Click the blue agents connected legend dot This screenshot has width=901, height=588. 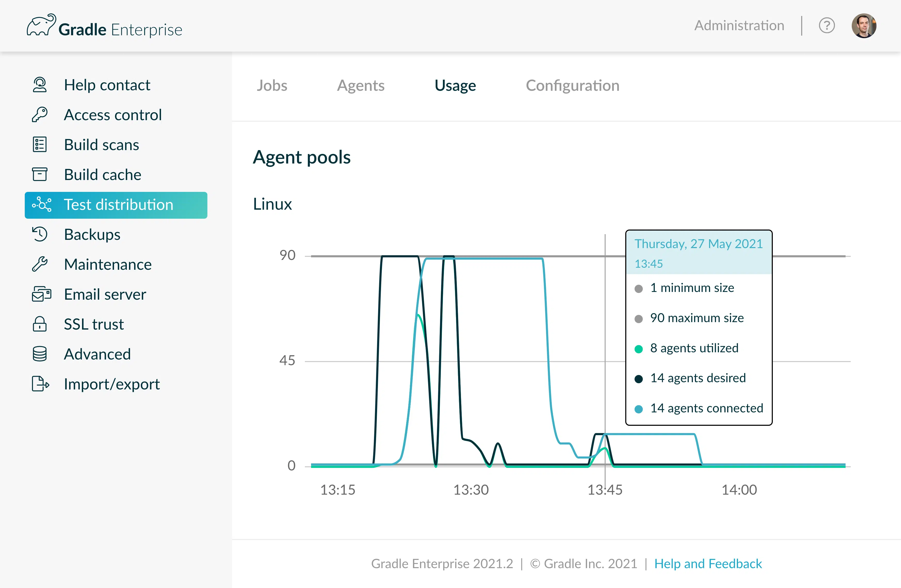coord(638,409)
